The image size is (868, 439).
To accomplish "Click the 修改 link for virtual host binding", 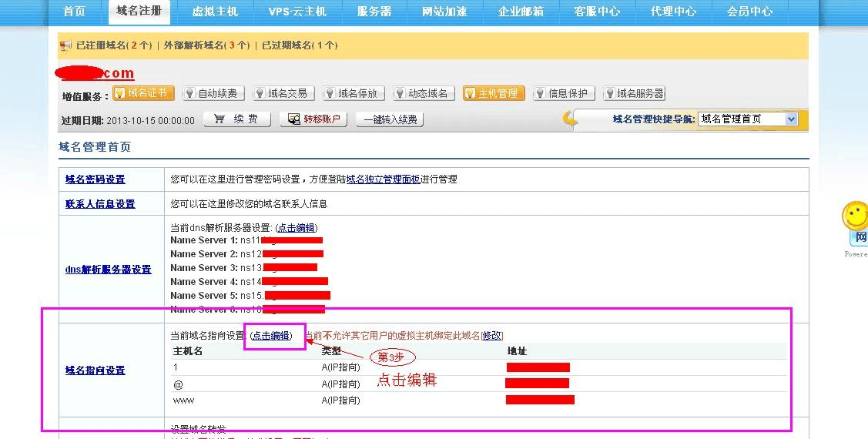I will [x=492, y=336].
